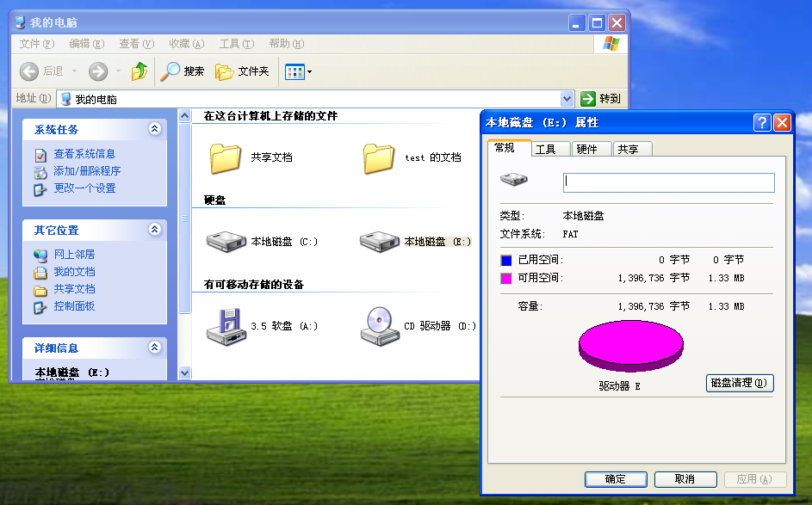Open 本地磁盘 (C:) drive icon
This screenshot has height=505, width=812.
click(226, 242)
